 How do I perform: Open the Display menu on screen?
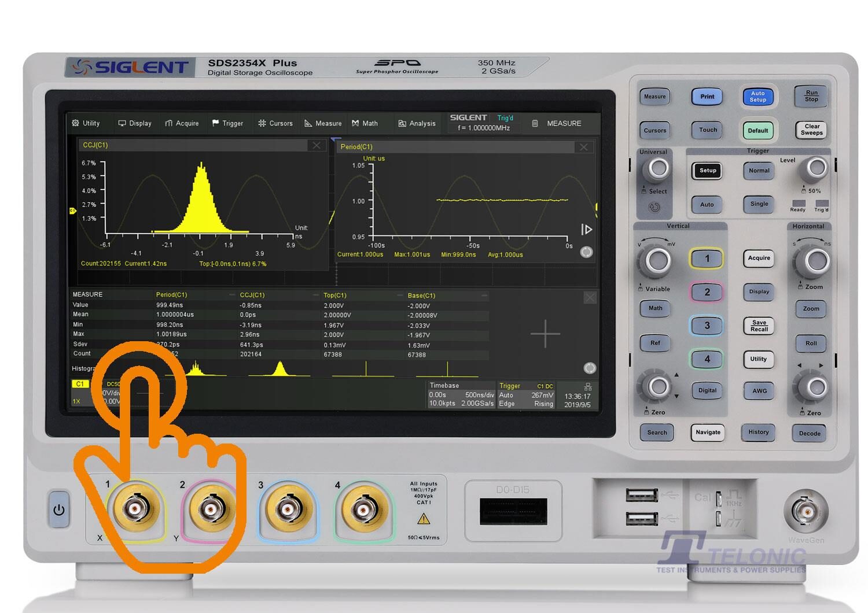(135, 123)
